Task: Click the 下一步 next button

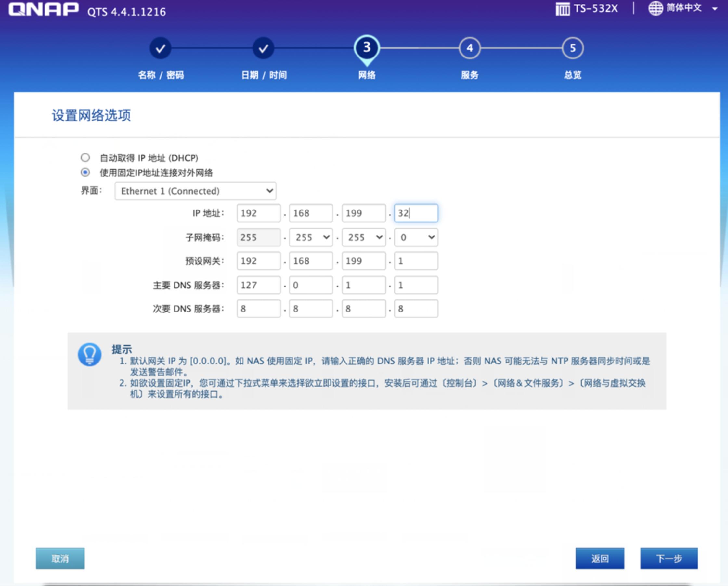Action: point(669,558)
